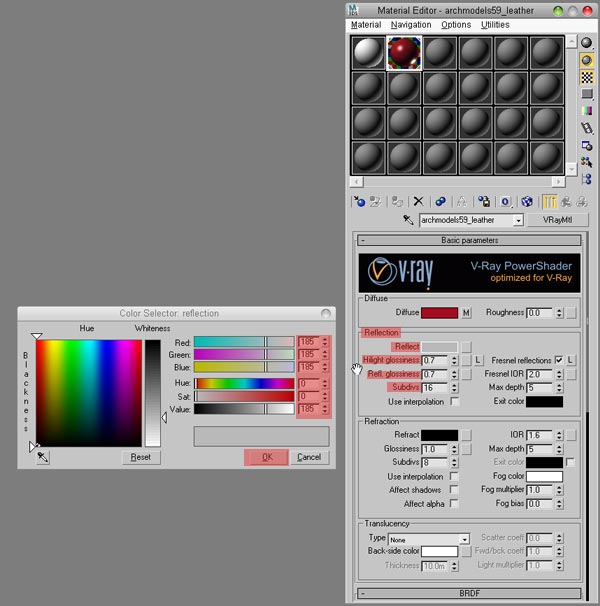Click the Video Color Check icon
This screenshot has height=606, width=600.
coord(586,111)
